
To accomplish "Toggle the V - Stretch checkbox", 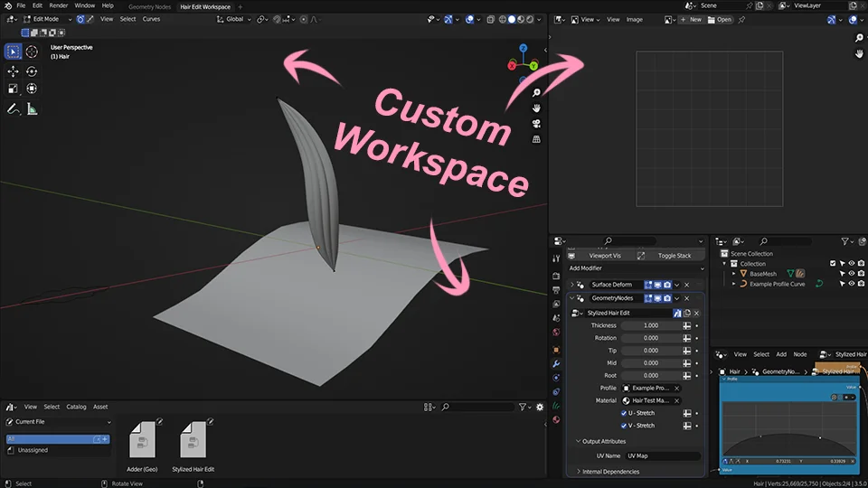I will [x=625, y=425].
